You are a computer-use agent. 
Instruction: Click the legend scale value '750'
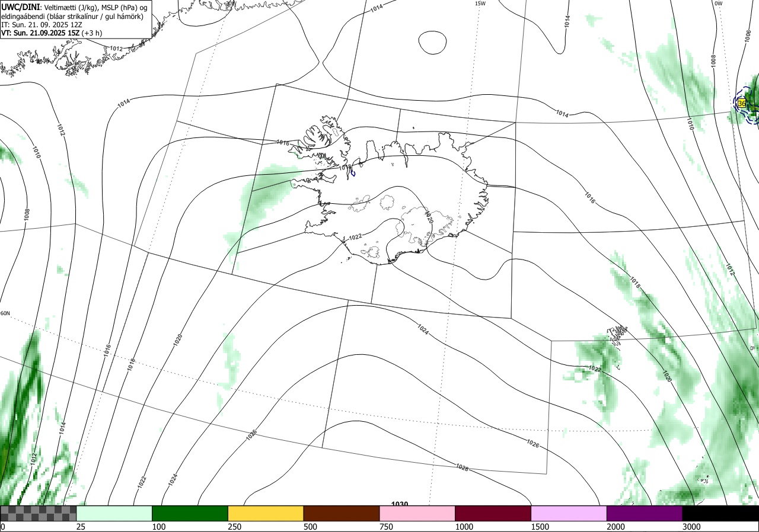[x=386, y=527]
